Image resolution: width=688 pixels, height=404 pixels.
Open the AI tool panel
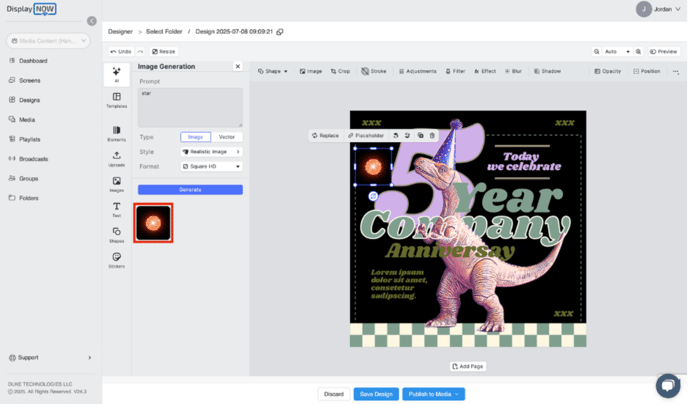point(116,75)
